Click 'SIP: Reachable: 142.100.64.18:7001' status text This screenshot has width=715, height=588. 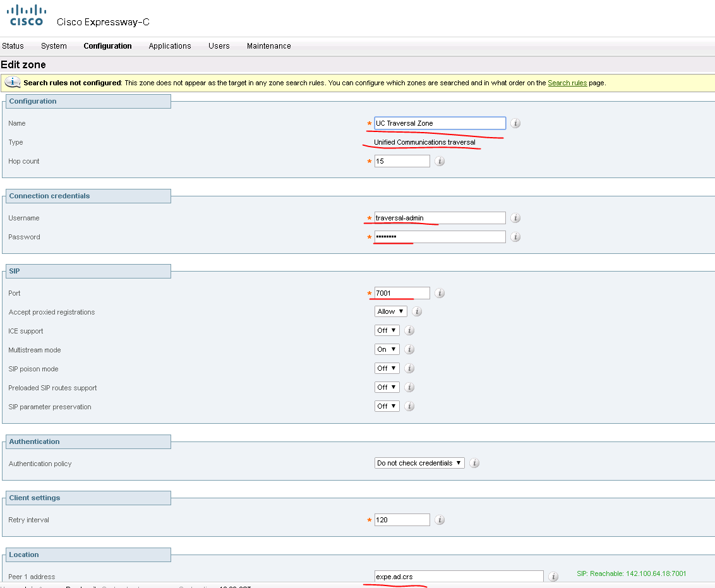pos(631,573)
